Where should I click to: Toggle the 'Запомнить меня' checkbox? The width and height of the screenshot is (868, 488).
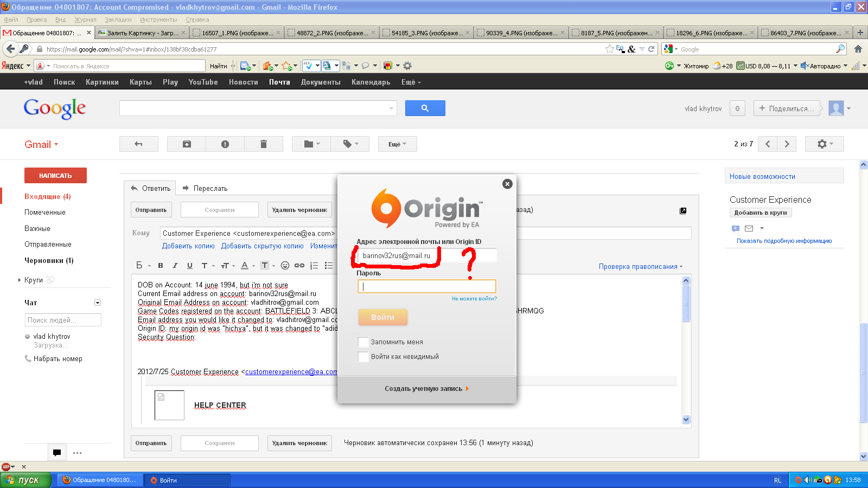pyautogui.click(x=363, y=342)
